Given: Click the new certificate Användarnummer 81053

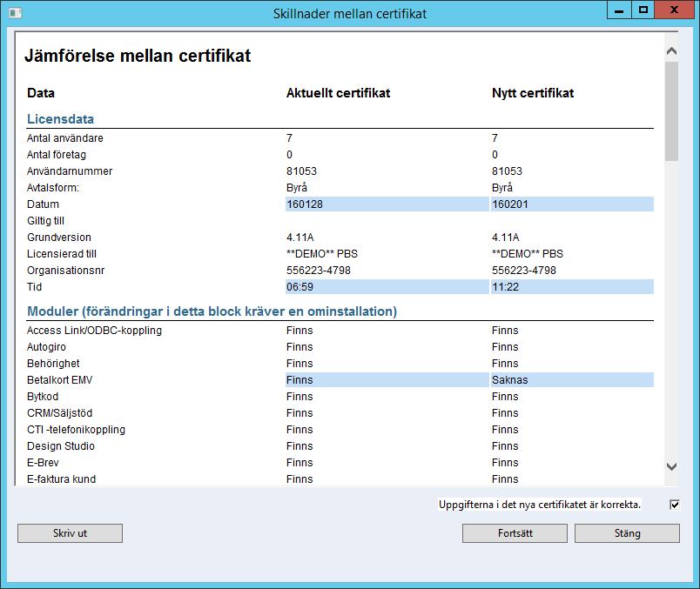Looking at the screenshot, I should coord(507,171).
